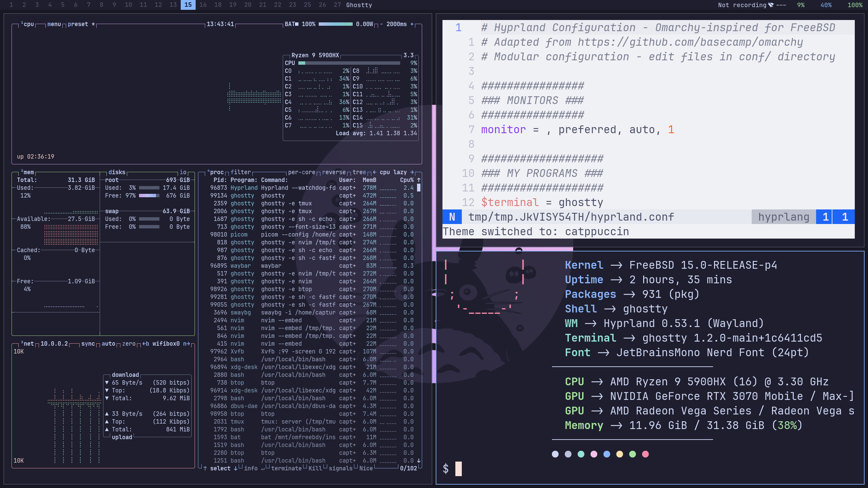Toggle io mode in btop disks
The height and width of the screenshot is (488, 868).
(x=183, y=172)
